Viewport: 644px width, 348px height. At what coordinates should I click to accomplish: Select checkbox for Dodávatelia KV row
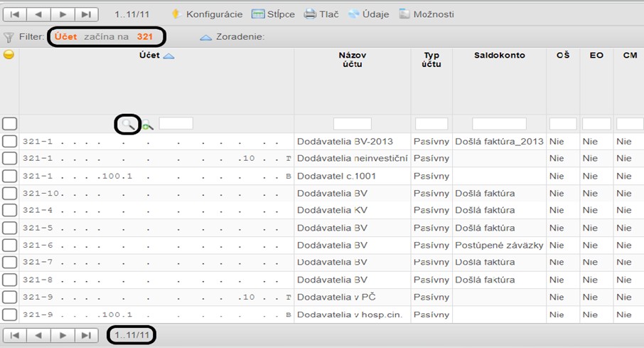click(9, 210)
